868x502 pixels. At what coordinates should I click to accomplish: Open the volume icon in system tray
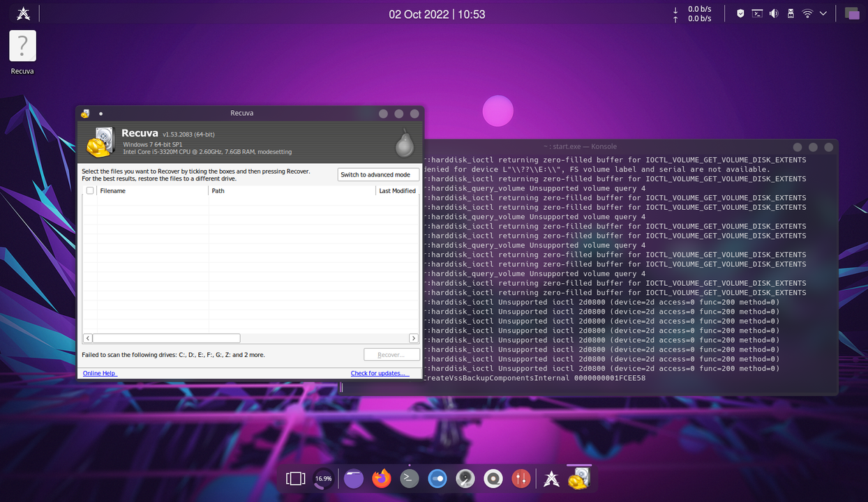click(774, 13)
